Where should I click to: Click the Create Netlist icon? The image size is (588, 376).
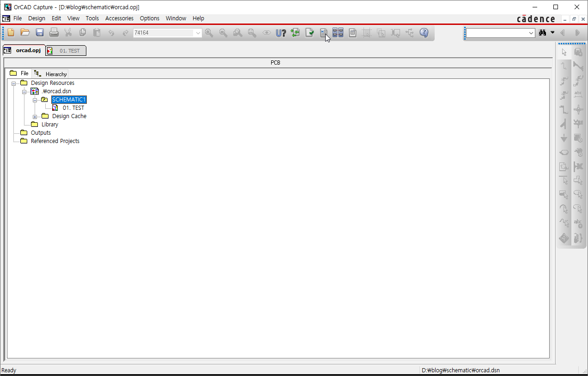point(323,32)
